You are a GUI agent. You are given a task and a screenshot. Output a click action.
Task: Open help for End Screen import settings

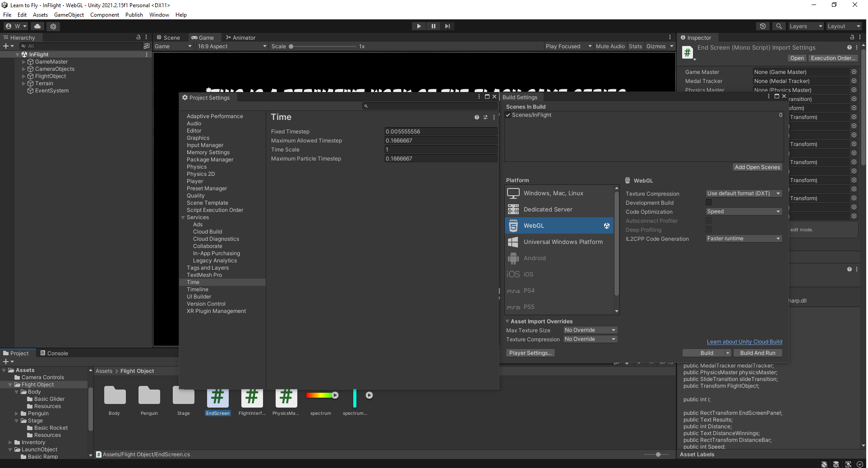(850, 47)
